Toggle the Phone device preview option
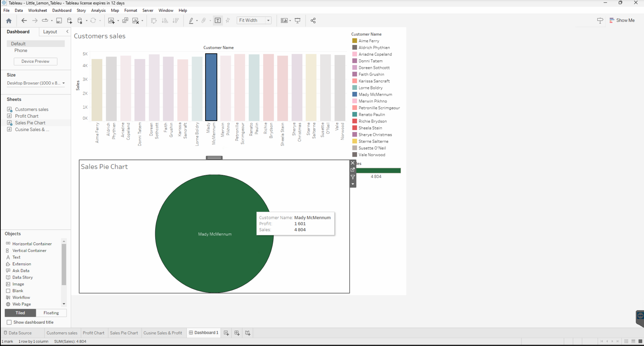The image size is (644, 346). (20, 50)
